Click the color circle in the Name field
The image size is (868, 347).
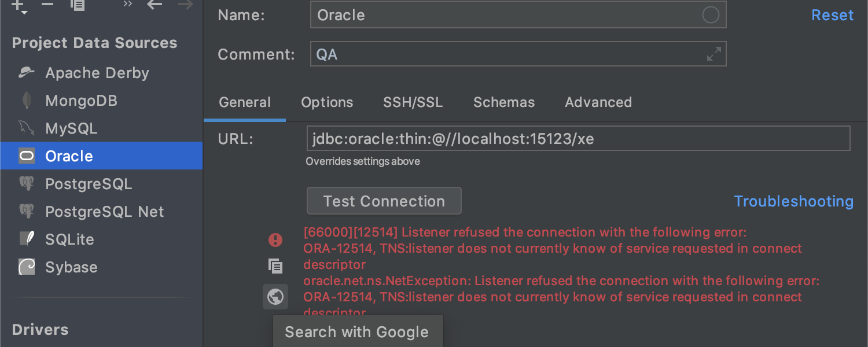click(711, 15)
